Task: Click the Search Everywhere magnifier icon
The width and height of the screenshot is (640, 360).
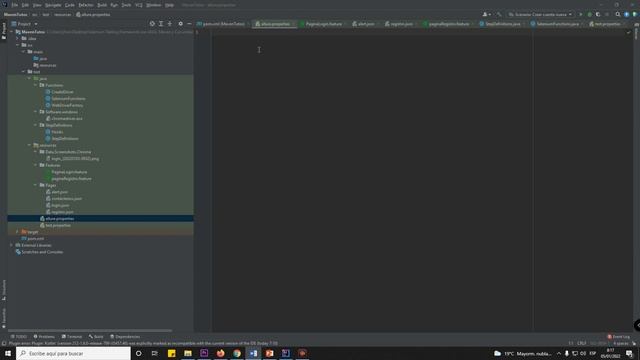Action: (x=618, y=14)
